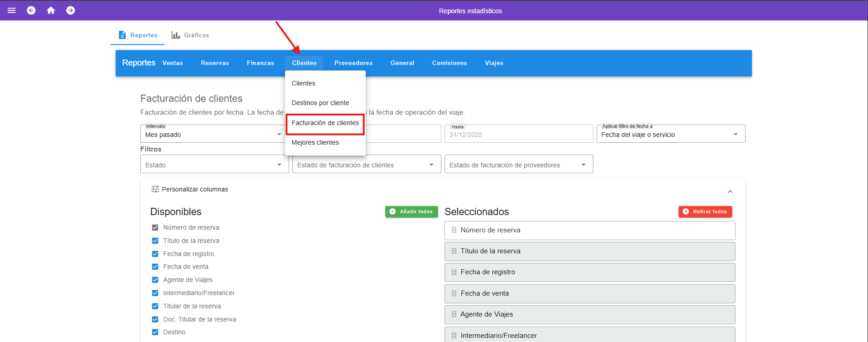Image resolution: width=868 pixels, height=342 pixels.
Task: Click drag handle icon for Número de reserva
Action: [454, 230]
